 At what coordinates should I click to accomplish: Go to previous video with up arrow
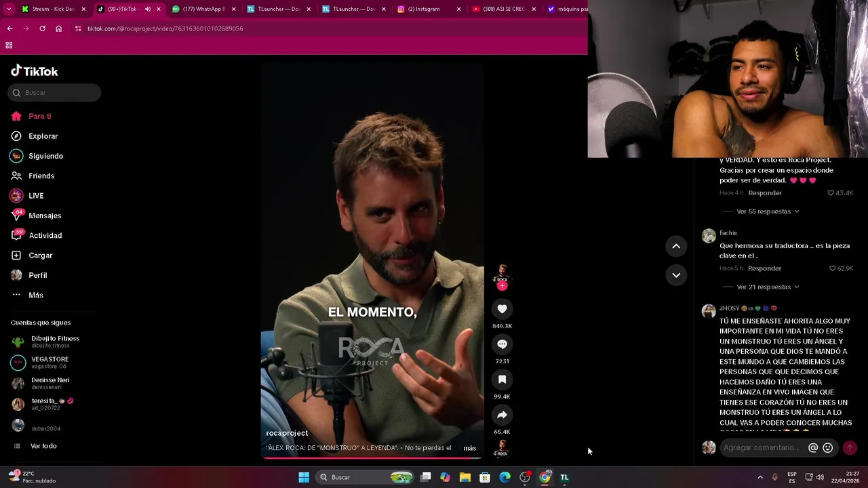pyautogui.click(x=676, y=247)
